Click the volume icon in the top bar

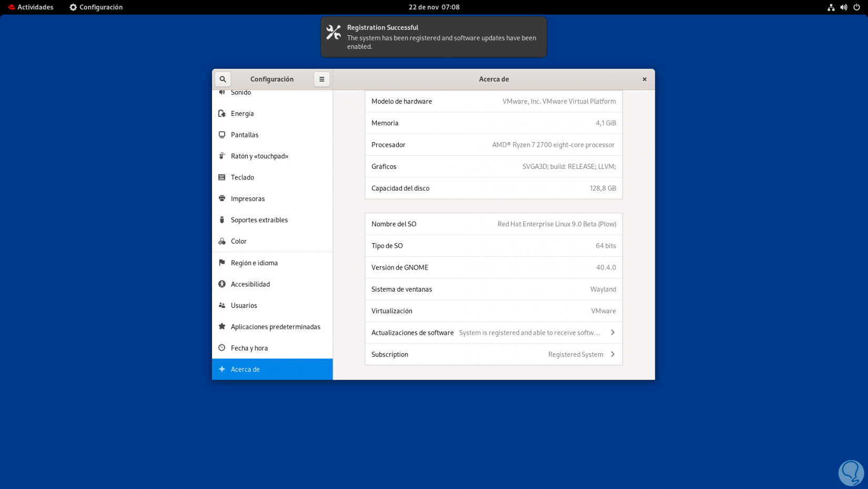click(x=844, y=7)
